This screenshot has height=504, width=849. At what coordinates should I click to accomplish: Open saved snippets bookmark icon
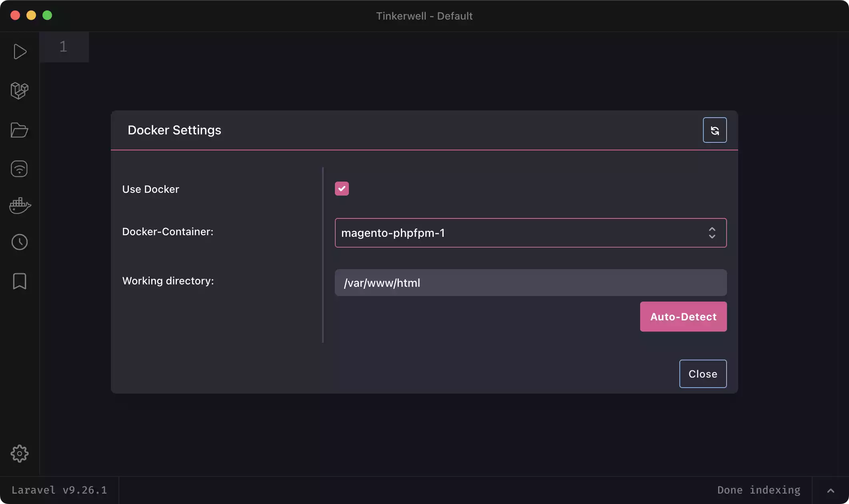pyautogui.click(x=19, y=281)
